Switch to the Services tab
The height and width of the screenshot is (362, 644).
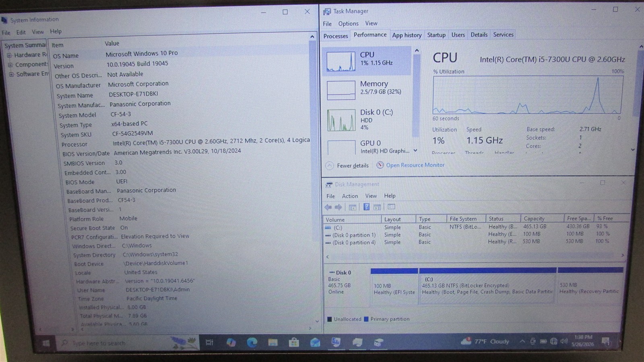tap(503, 35)
